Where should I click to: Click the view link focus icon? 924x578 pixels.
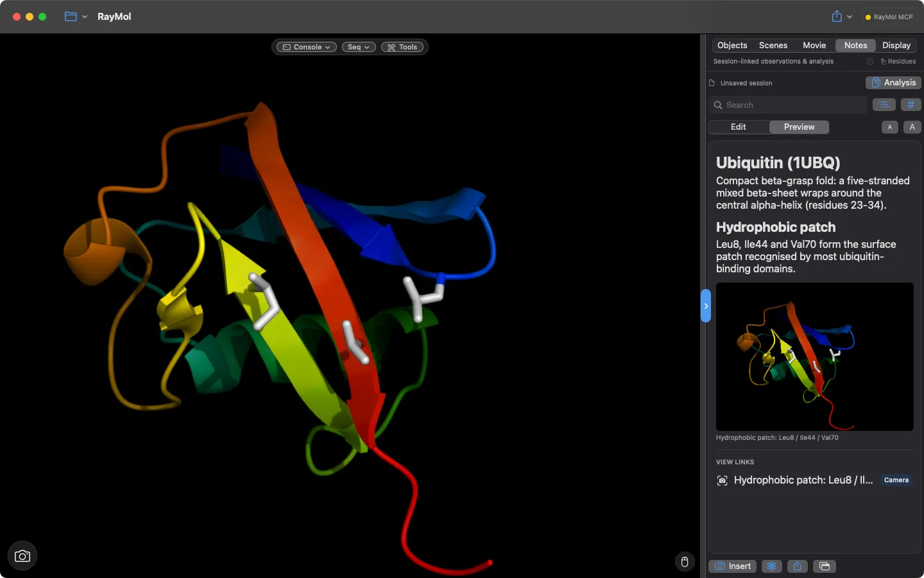click(x=722, y=480)
